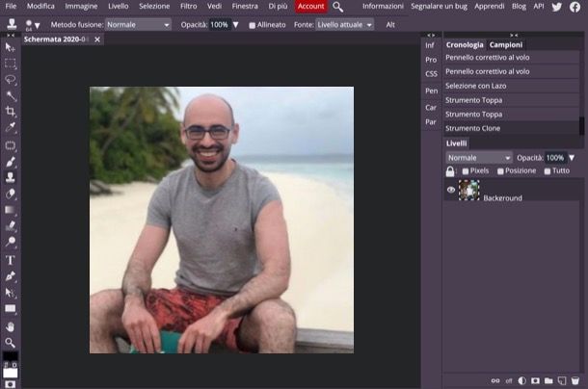The height and width of the screenshot is (389, 588).
Task: Select the Crop tool
Action: (11, 112)
